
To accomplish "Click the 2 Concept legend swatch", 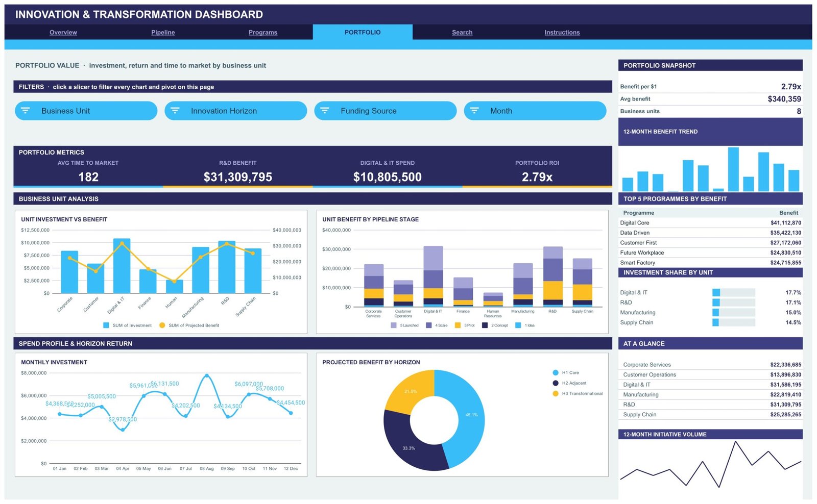I will click(x=485, y=325).
